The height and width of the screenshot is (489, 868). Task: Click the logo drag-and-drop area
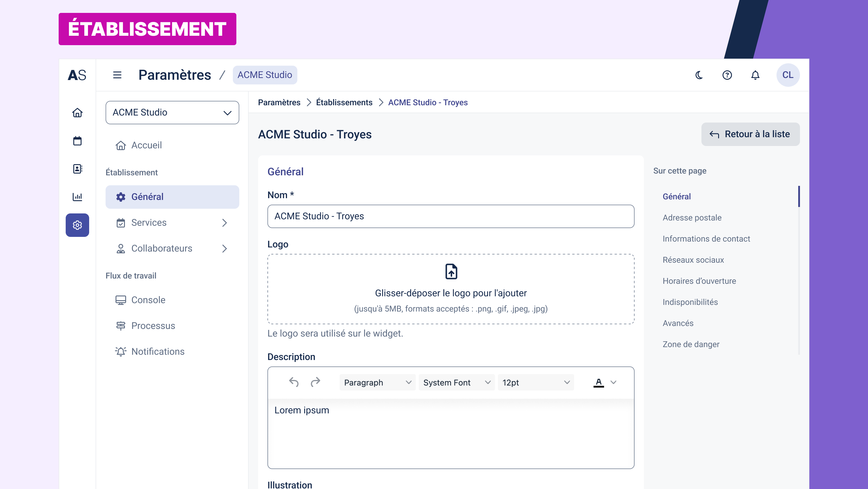[451, 289]
